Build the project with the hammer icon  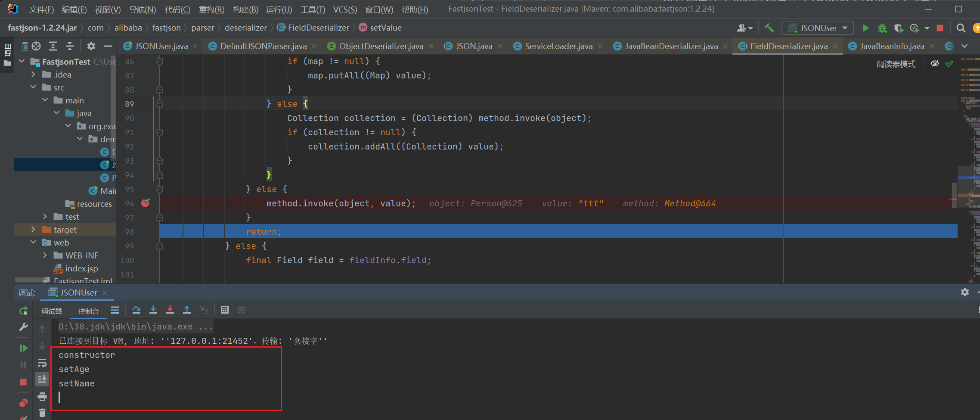pos(769,28)
